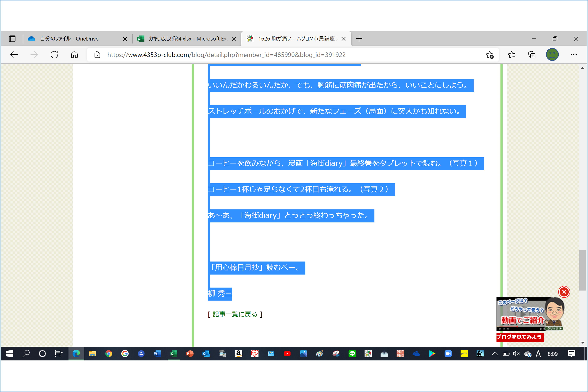Open Task View on taskbar
Viewport: 588px width, 392px height.
click(59, 353)
